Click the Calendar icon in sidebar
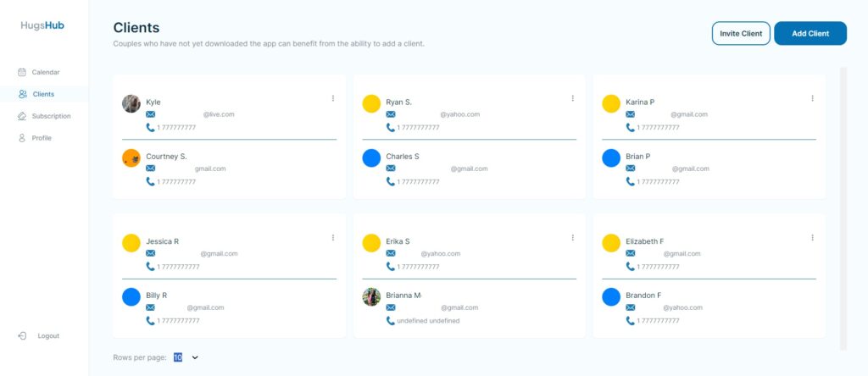The height and width of the screenshot is (376, 868). coord(22,72)
